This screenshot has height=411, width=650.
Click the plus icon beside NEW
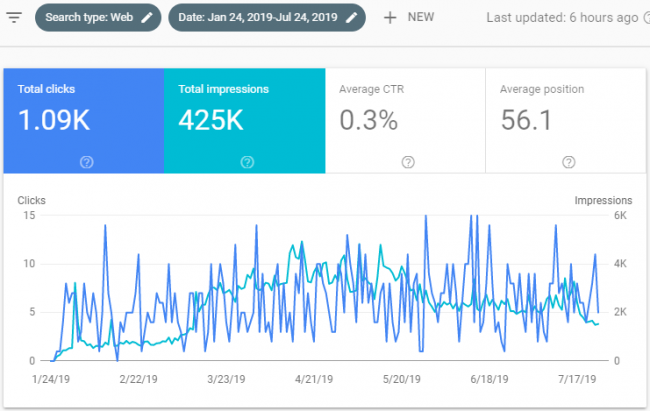[x=390, y=17]
